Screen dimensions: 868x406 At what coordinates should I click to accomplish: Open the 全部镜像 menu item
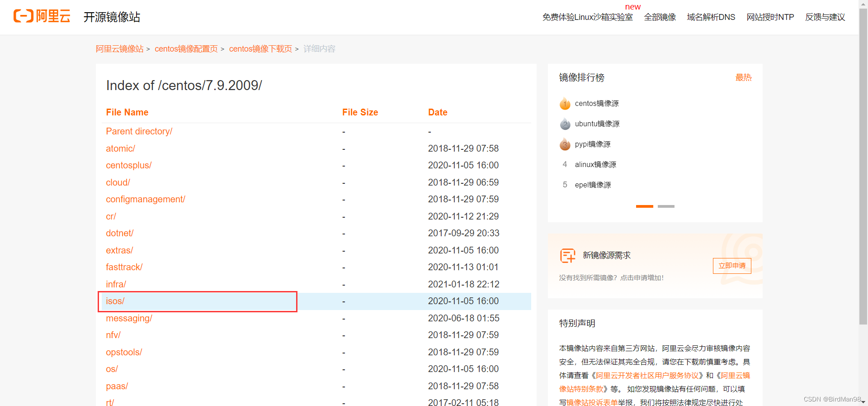pyautogui.click(x=660, y=17)
